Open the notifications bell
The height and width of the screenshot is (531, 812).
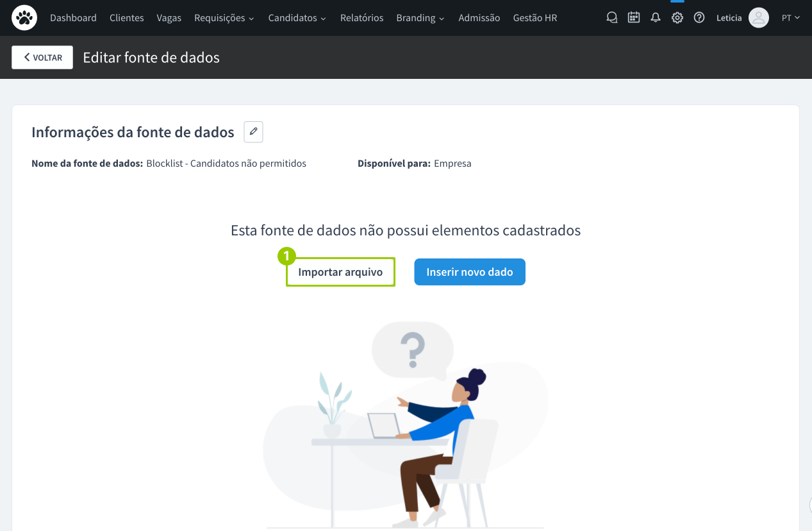click(x=656, y=18)
